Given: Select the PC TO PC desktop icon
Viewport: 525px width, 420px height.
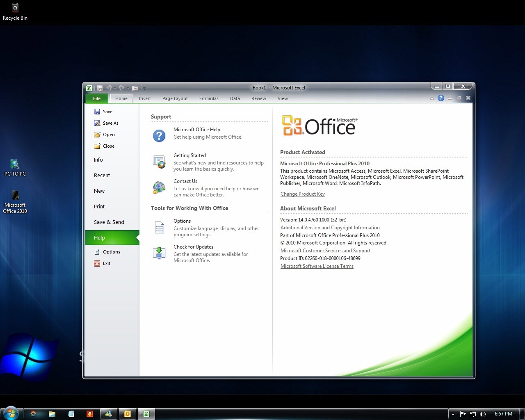Looking at the screenshot, I should [15, 168].
